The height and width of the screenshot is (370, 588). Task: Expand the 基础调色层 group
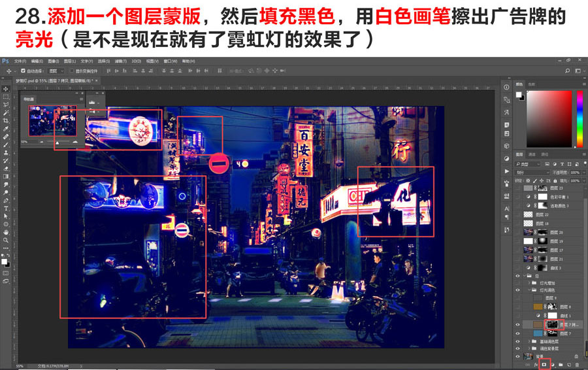[x=529, y=341]
